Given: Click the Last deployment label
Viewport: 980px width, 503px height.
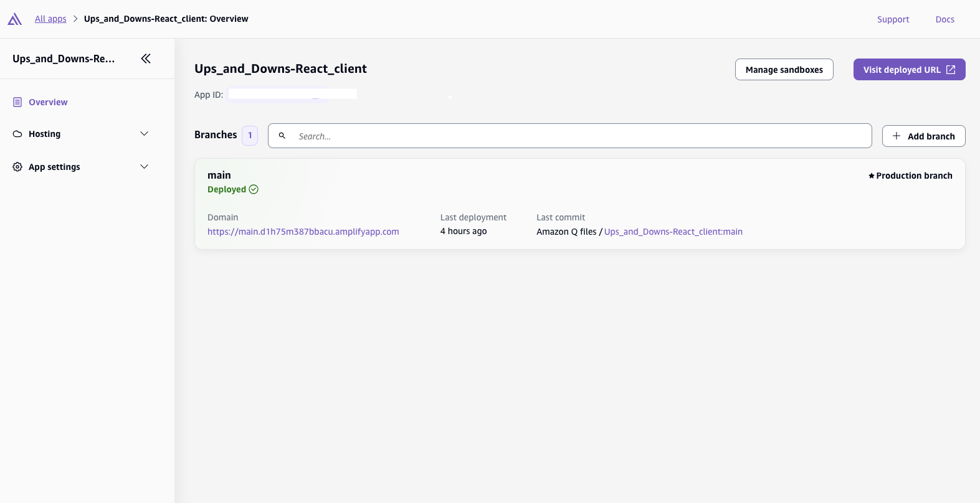Looking at the screenshot, I should [x=473, y=217].
